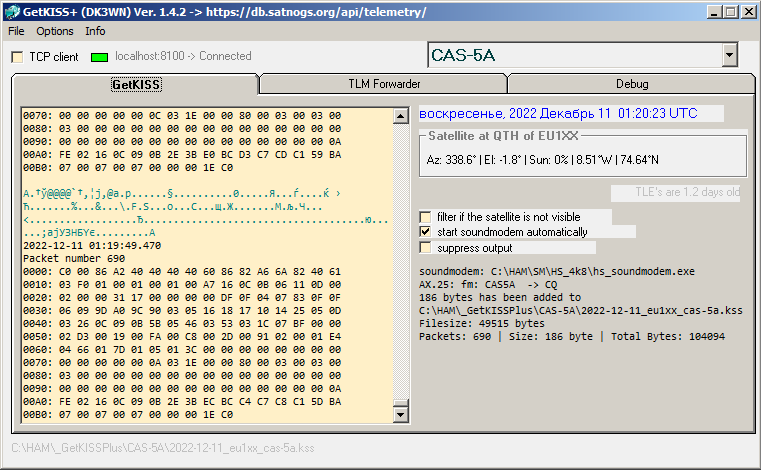
Task: Click the UTC date and time display
Action: pos(558,114)
